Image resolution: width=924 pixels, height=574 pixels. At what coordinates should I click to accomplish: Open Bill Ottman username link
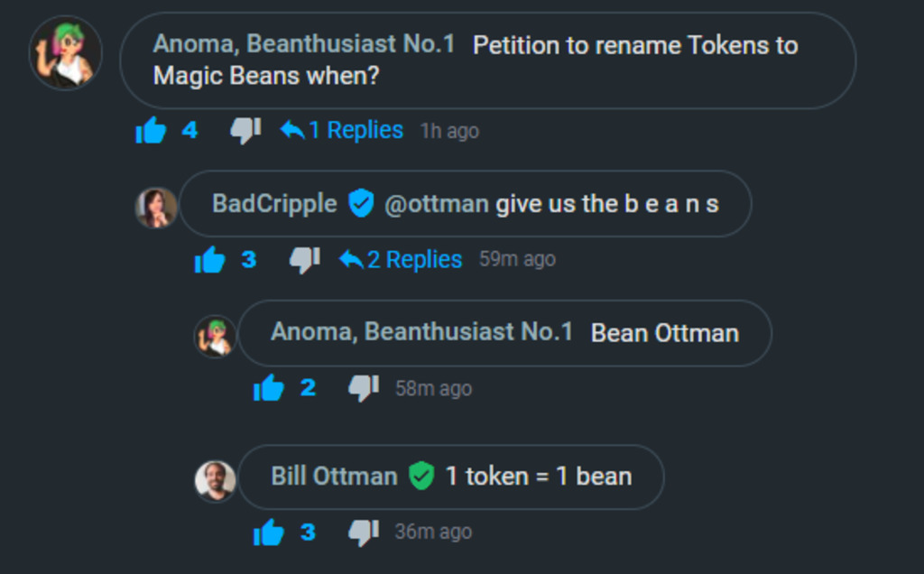334,477
